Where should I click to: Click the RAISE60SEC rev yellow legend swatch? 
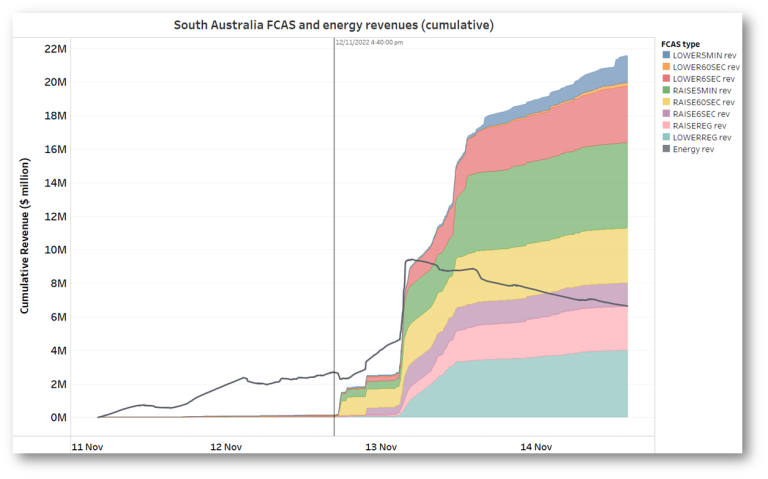click(x=667, y=102)
